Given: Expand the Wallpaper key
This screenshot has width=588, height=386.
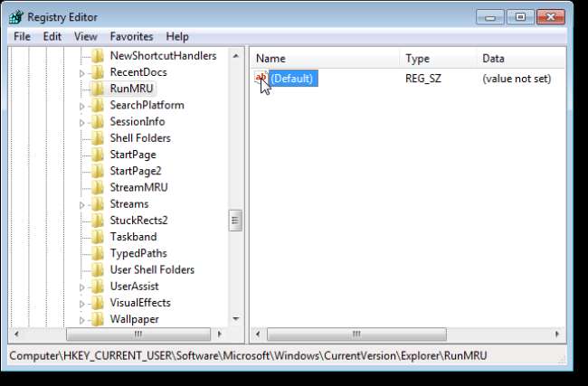Looking at the screenshot, I should point(82,320).
